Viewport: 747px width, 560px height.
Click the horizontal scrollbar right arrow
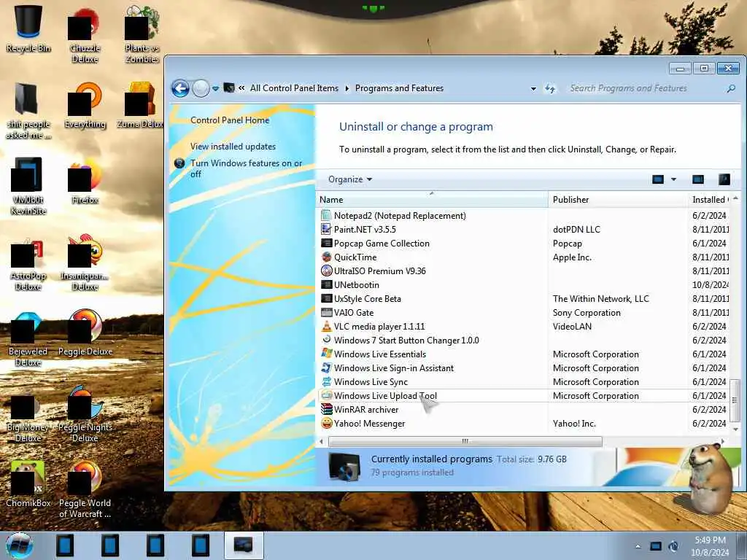click(723, 441)
